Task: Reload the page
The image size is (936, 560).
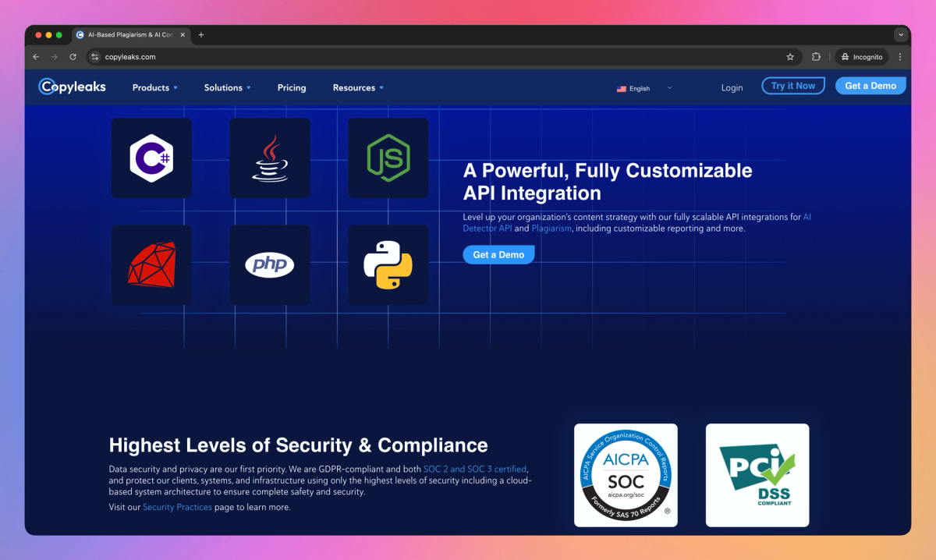Action: click(73, 57)
